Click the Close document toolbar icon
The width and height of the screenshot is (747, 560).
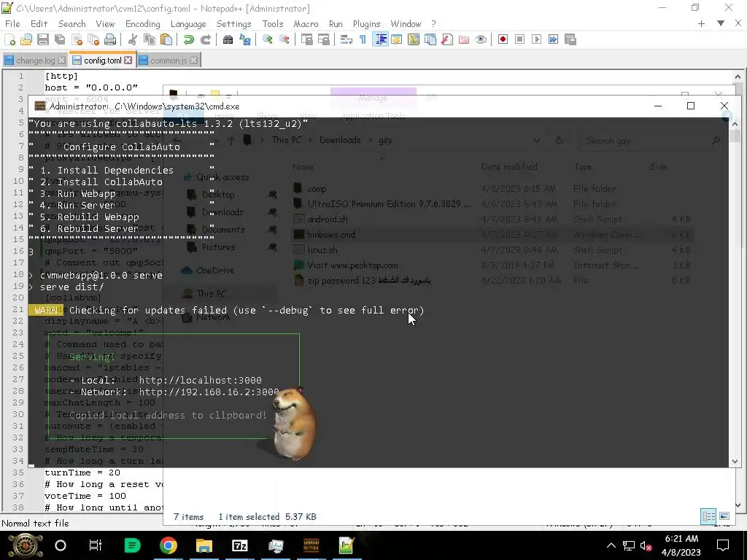pyautogui.click(x=77, y=39)
